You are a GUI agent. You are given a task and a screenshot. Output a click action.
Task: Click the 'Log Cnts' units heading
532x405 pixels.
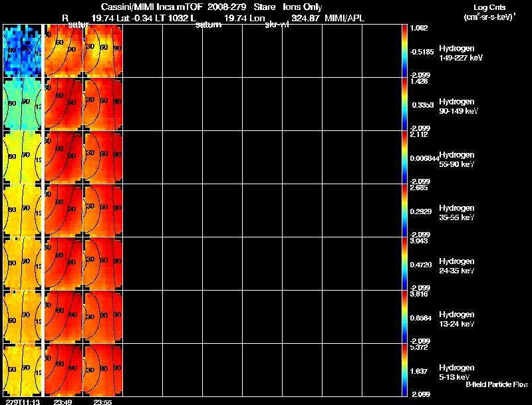point(489,7)
